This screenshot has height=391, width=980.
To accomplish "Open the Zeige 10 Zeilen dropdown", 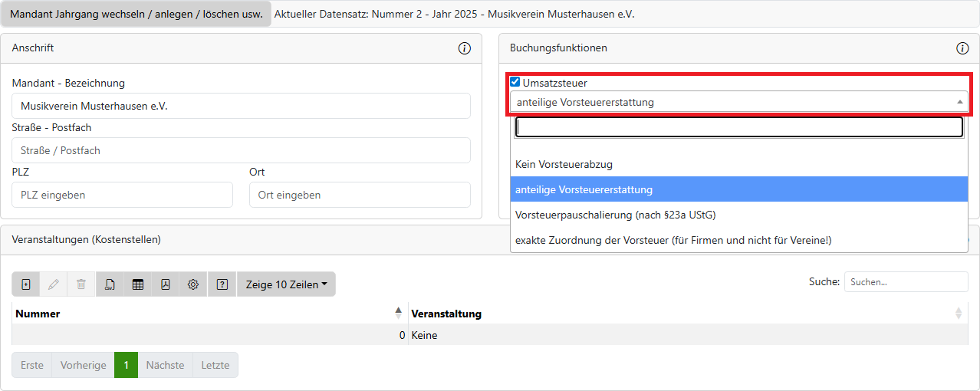I will click(286, 284).
